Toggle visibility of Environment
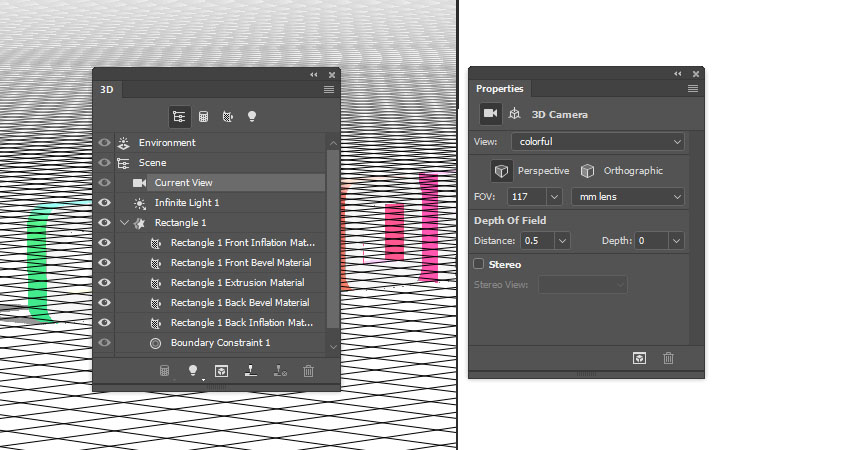The image size is (850, 450). pyautogui.click(x=104, y=143)
